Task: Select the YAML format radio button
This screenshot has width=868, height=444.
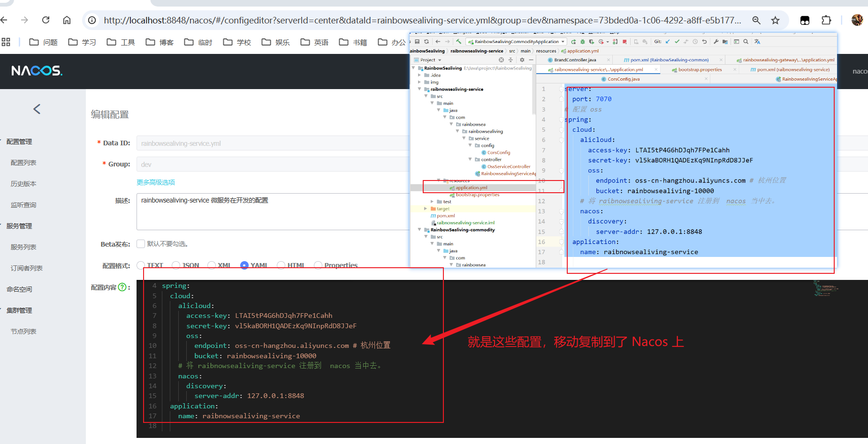Action: pyautogui.click(x=244, y=265)
